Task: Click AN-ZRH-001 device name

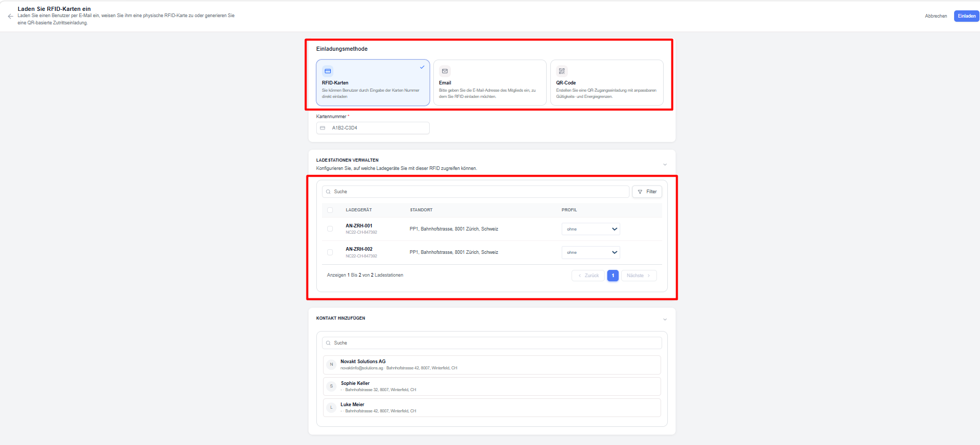Action: (x=359, y=226)
